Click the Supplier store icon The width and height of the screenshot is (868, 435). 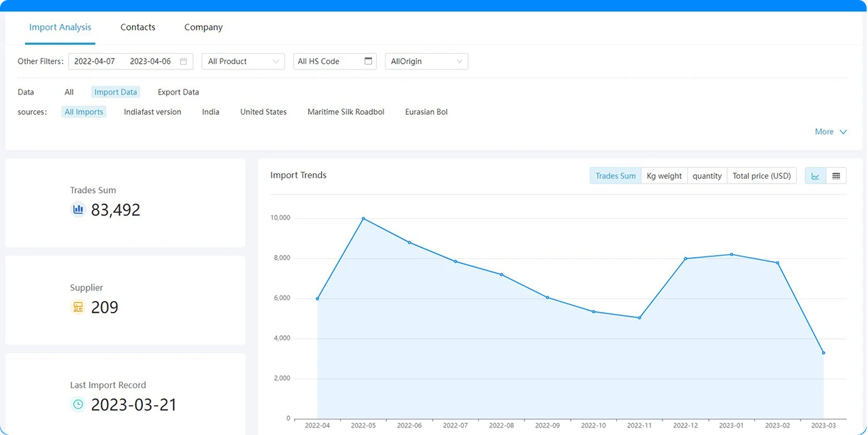[78, 307]
